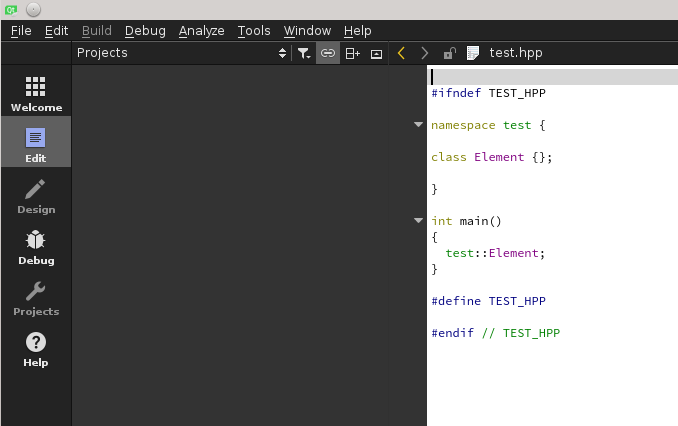The height and width of the screenshot is (426, 678).
Task: Go forward in navigation history
Action: pyautogui.click(x=425, y=53)
